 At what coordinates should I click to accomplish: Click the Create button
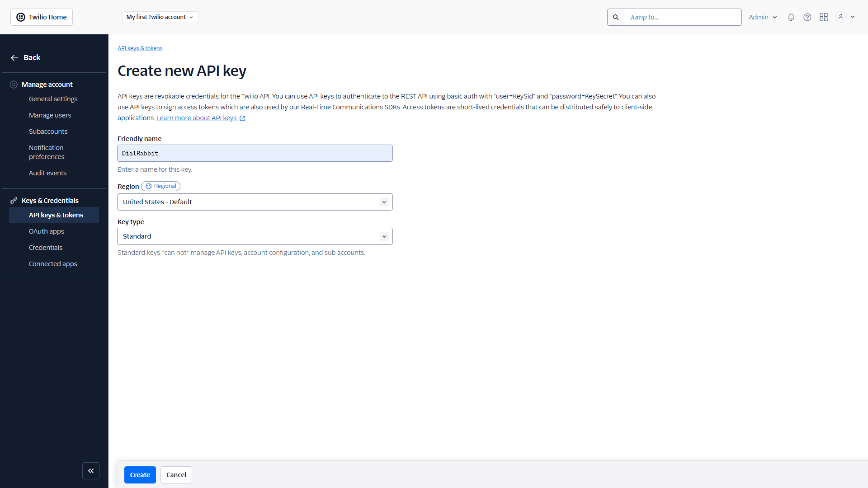(140, 474)
